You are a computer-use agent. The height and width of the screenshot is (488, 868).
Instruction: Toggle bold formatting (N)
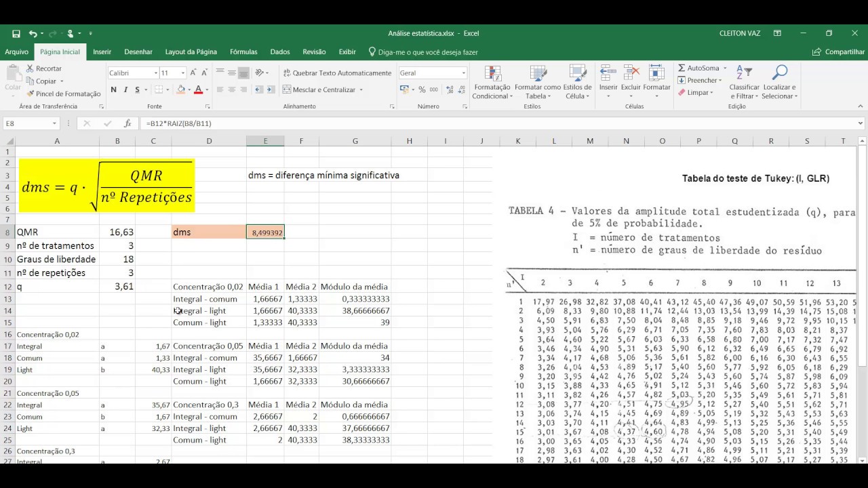(113, 89)
